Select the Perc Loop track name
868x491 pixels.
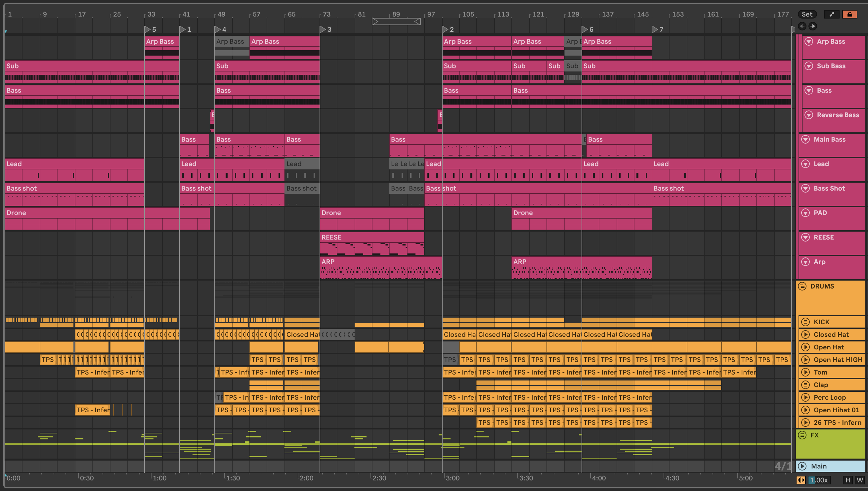click(830, 397)
